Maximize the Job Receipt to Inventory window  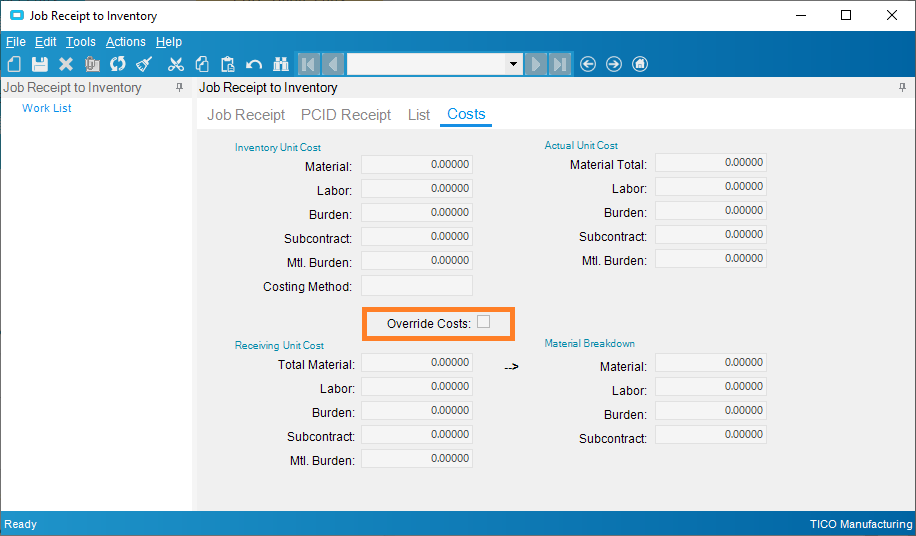tap(846, 15)
